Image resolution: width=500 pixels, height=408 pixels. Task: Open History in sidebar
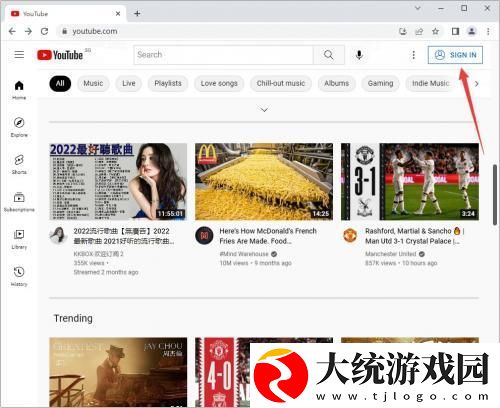pos(19,276)
